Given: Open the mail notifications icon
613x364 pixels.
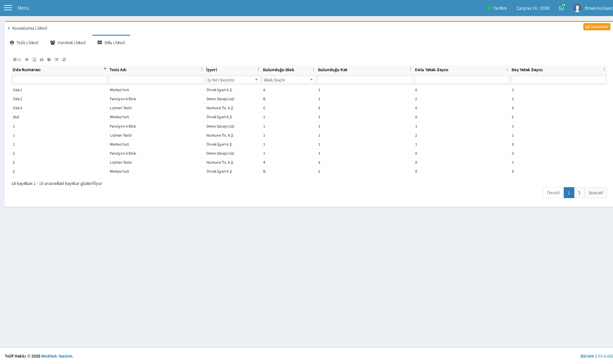Looking at the screenshot, I should (561, 8).
